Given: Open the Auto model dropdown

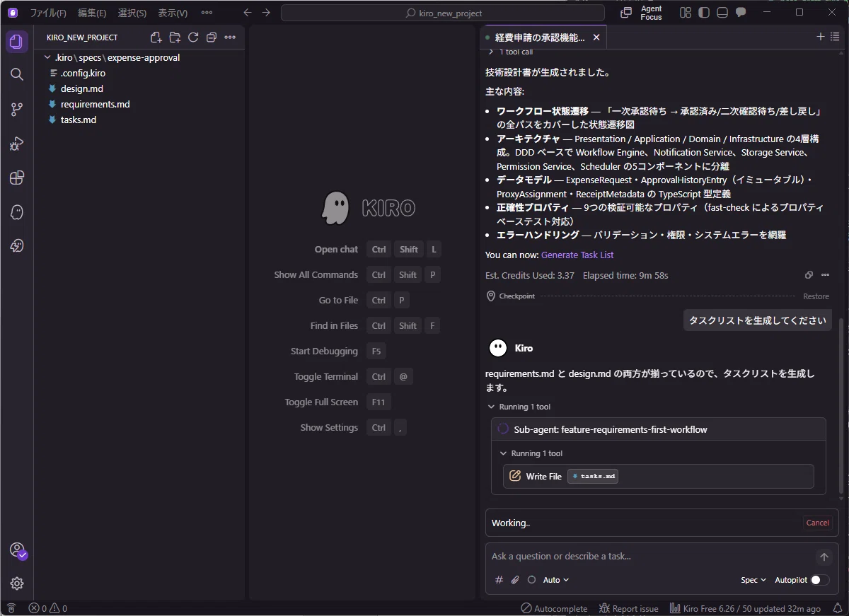Looking at the screenshot, I should pyautogui.click(x=556, y=580).
